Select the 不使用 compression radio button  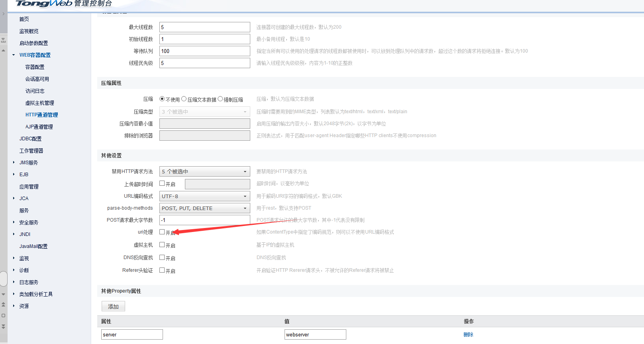[x=162, y=99]
